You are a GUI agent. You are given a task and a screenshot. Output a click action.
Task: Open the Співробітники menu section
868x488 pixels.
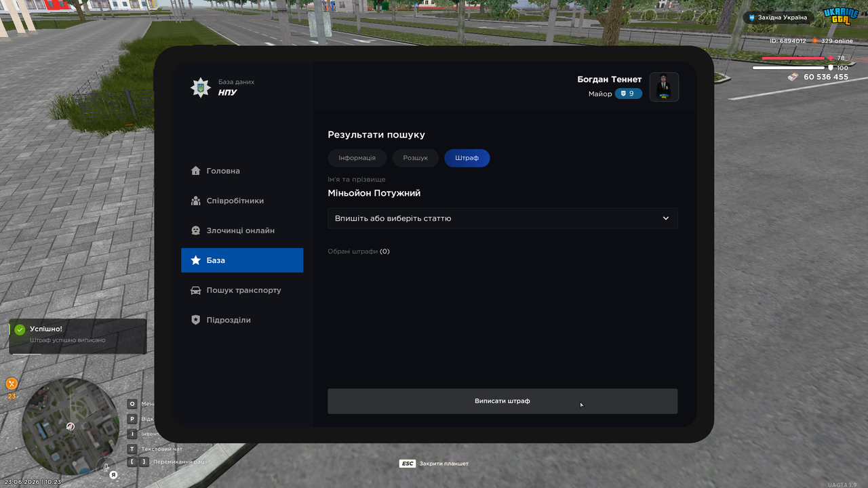[242, 201]
